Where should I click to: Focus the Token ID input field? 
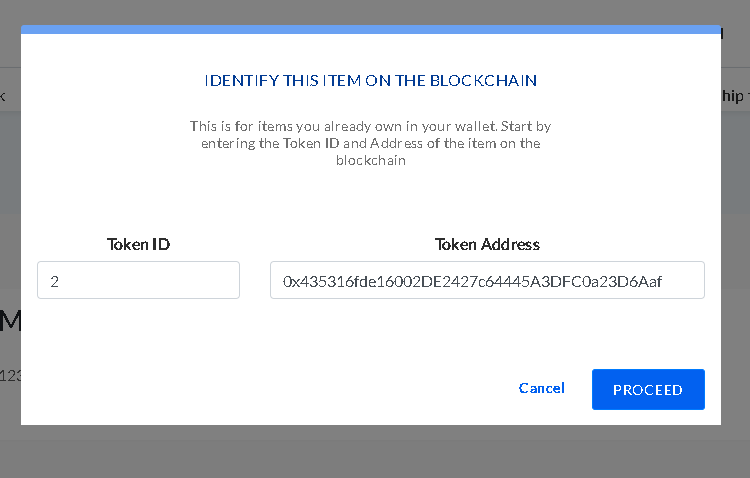(x=138, y=280)
